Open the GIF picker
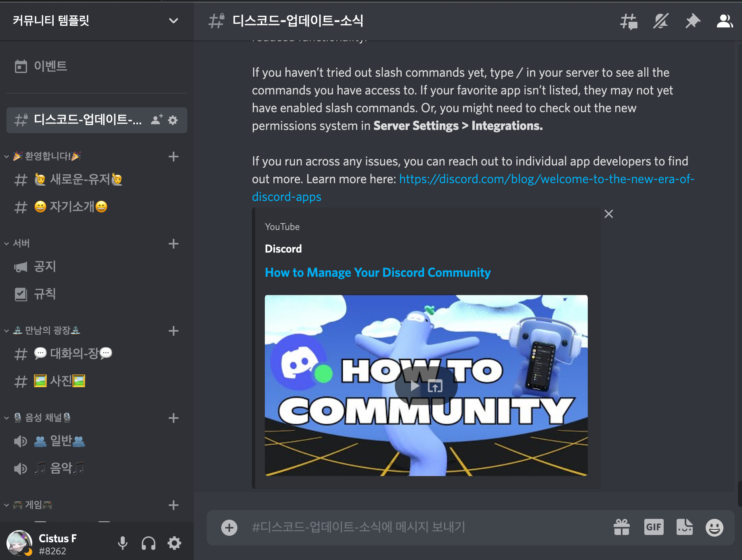 (x=654, y=527)
